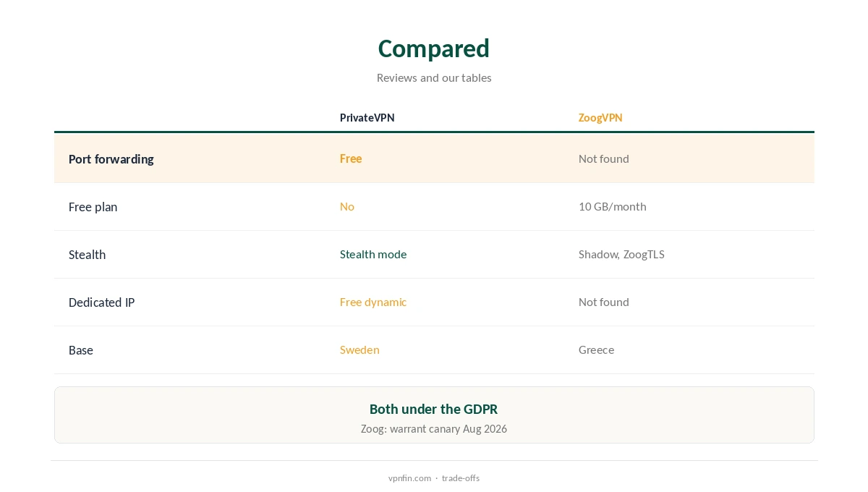Click the 'Free' value under PrivateVPN

click(x=351, y=158)
